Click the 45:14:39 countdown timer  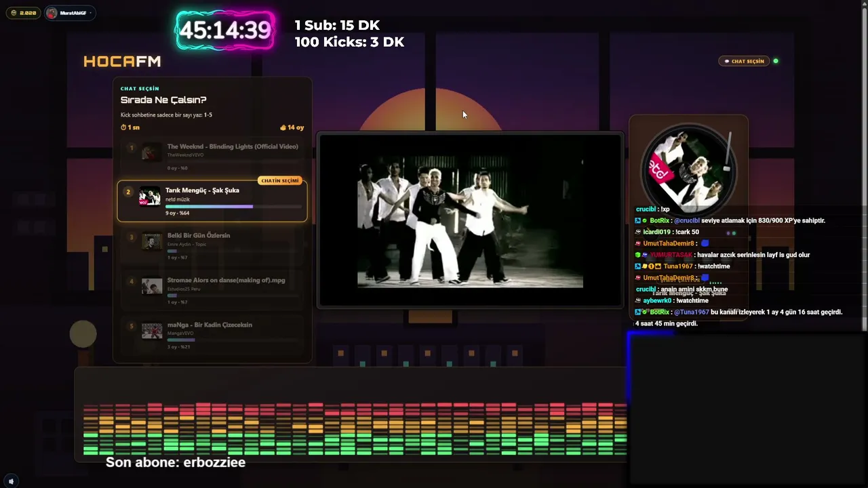pyautogui.click(x=225, y=30)
